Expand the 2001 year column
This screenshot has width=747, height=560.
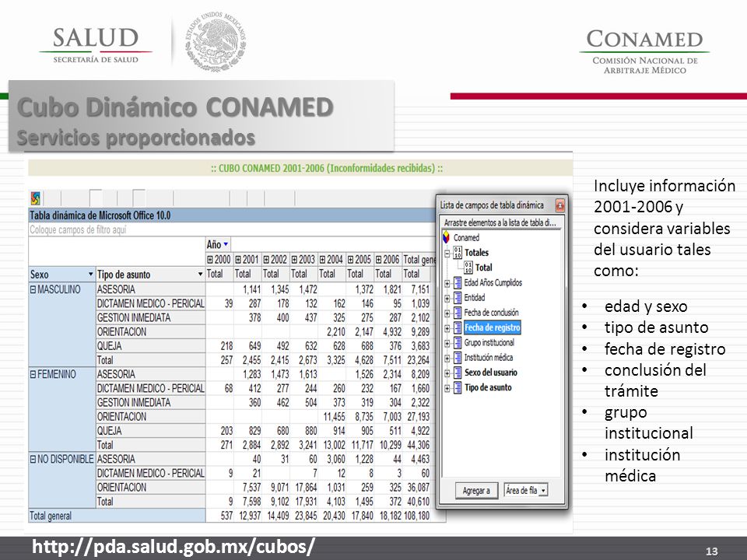pyautogui.click(x=238, y=260)
